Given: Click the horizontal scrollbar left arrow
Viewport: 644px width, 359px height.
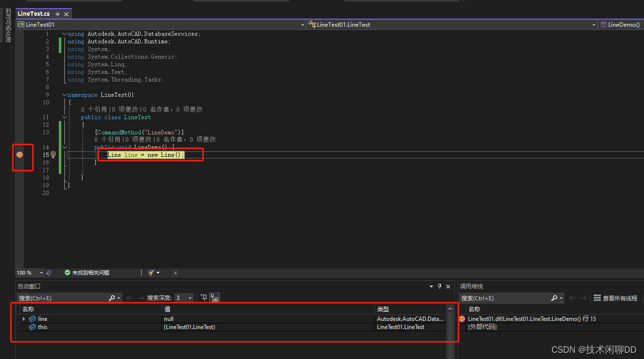Looking at the screenshot, I should 175,273.
